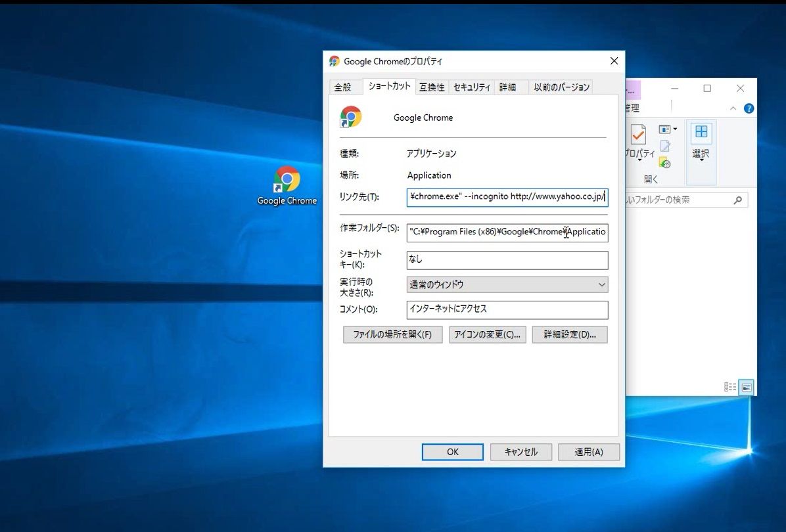Open 詳細設定(D)... advanced settings
The height and width of the screenshot is (532, 786).
[x=570, y=334]
